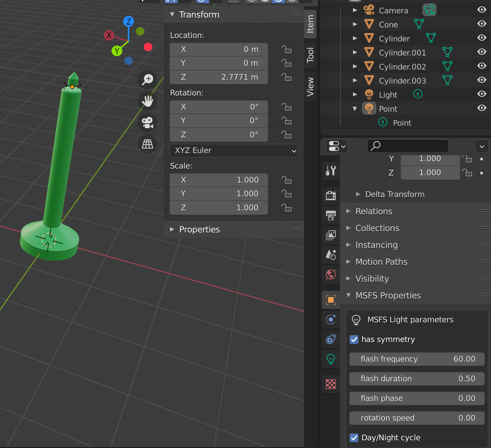The width and height of the screenshot is (491, 448).
Task: Switch perspective/orthographic with the grid icon
Action: pos(148,144)
